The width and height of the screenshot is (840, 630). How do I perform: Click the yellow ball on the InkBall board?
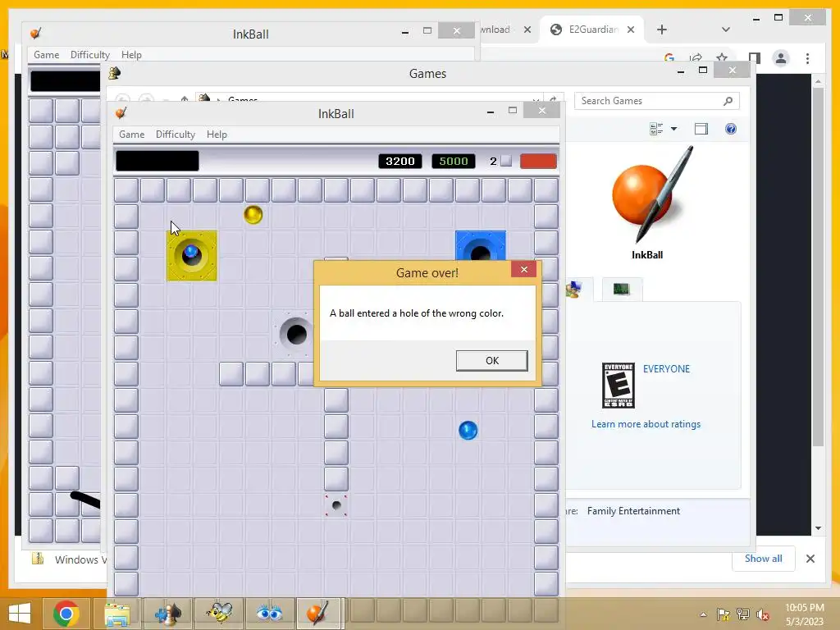253,215
